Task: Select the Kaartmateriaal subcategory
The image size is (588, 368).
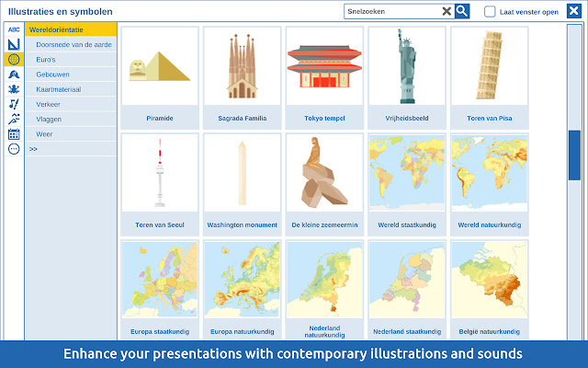Action: (58, 89)
